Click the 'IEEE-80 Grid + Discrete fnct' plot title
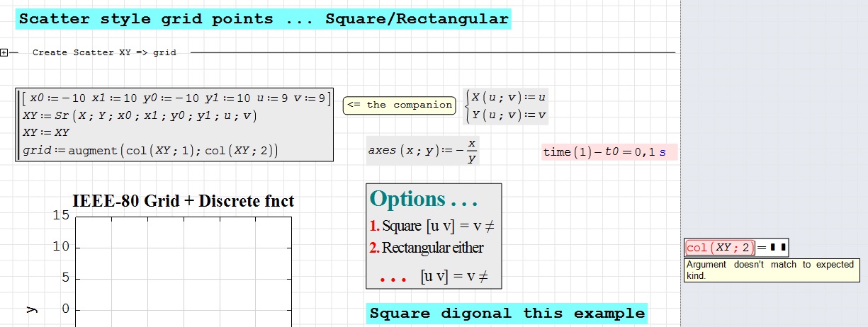Image resolution: width=868 pixels, height=327 pixels. pos(183,201)
